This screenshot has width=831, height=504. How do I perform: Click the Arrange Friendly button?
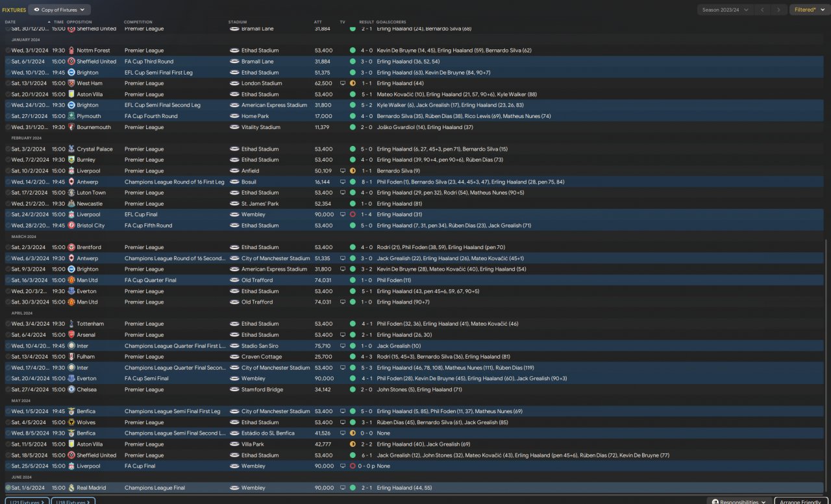pos(801,501)
